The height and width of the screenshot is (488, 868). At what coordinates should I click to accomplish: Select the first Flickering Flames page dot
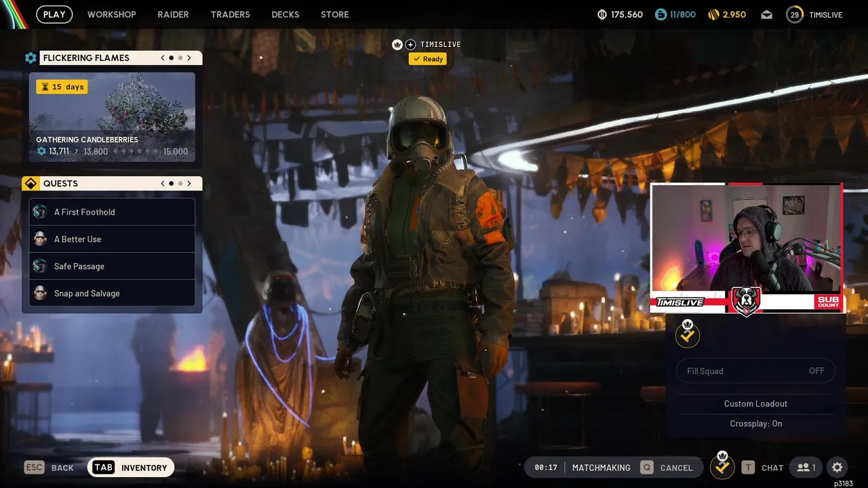pyautogui.click(x=171, y=58)
